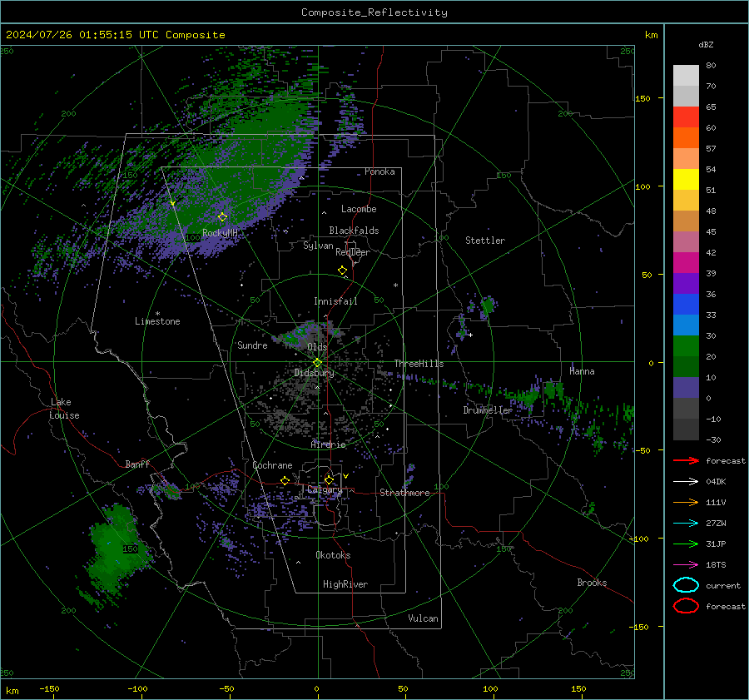Image resolution: width=749 pixels, height=700 pixels.
Task: Click the yellow diamond marker below RedDeer
Action: [342, 271]
